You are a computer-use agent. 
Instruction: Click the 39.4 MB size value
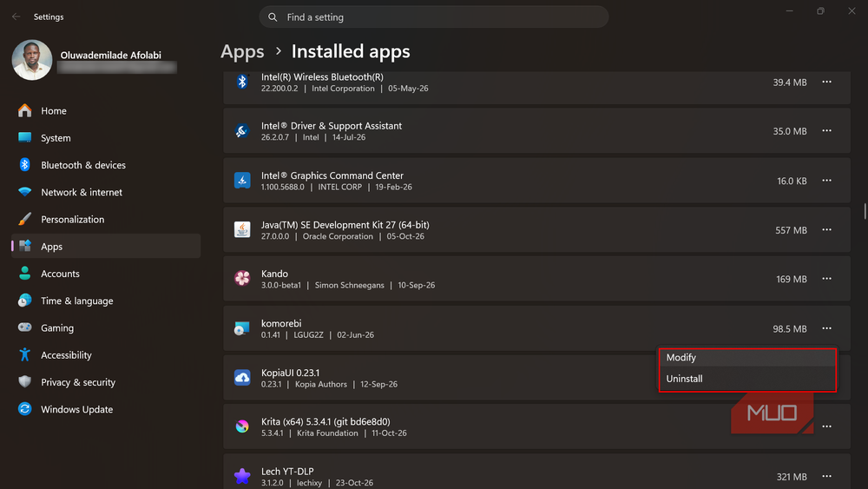pyautogui.click(x=790, y=82)
